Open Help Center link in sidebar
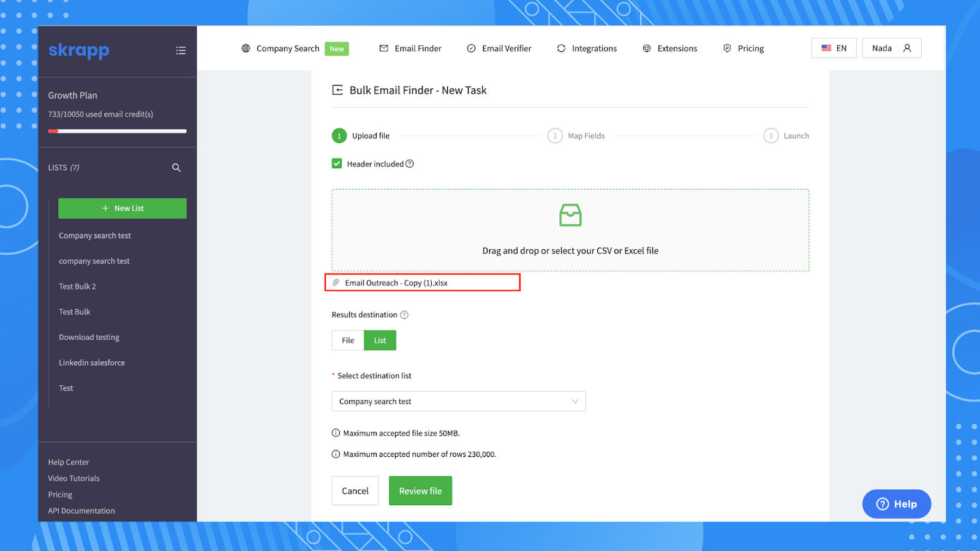 [69, 462]
